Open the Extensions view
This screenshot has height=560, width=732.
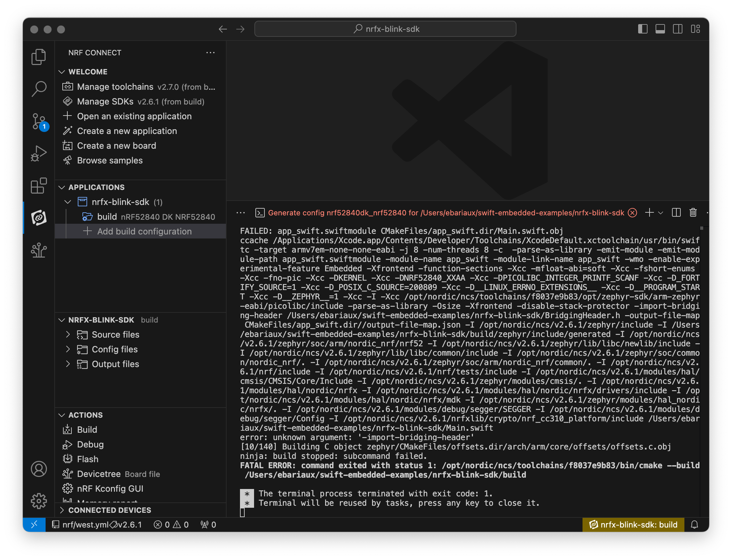click(39, 185)
